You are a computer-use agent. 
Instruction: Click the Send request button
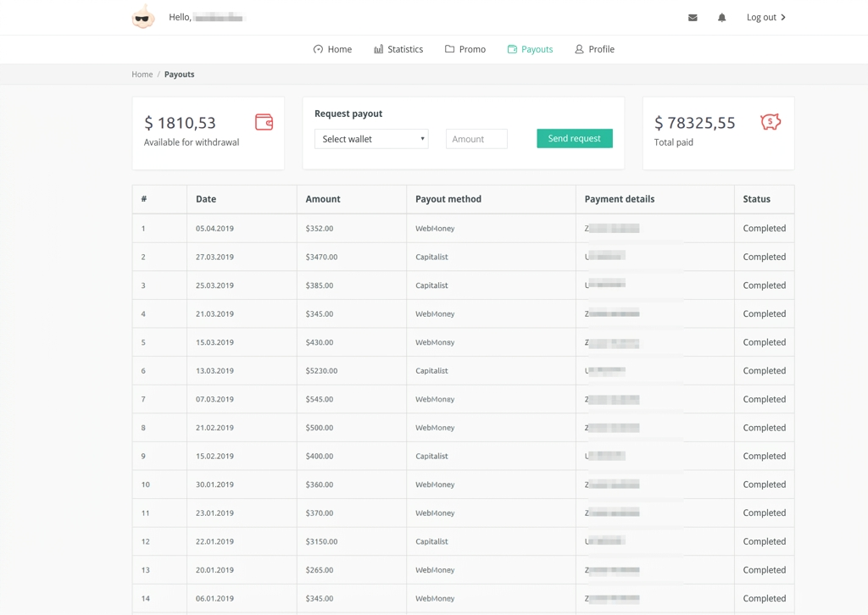[575, 138]
